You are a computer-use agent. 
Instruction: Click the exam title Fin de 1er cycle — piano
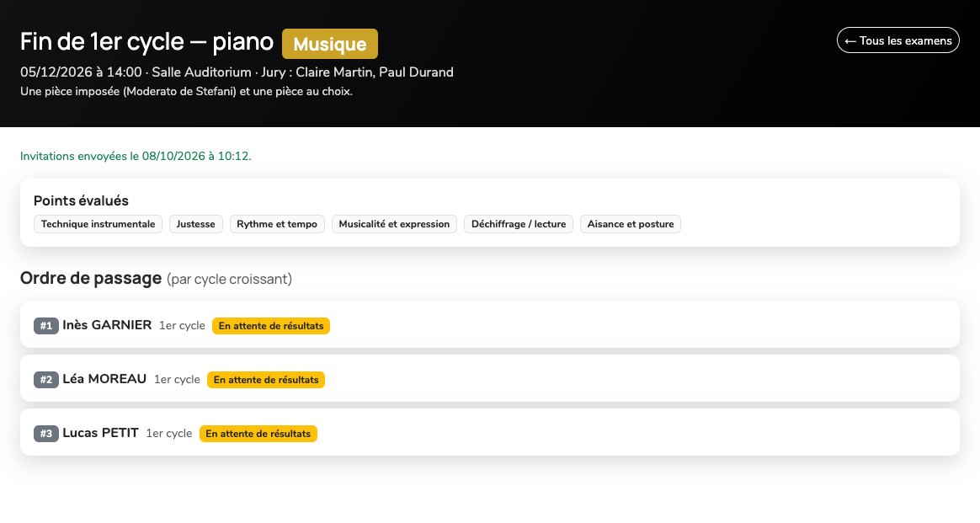tap(146, 42)
